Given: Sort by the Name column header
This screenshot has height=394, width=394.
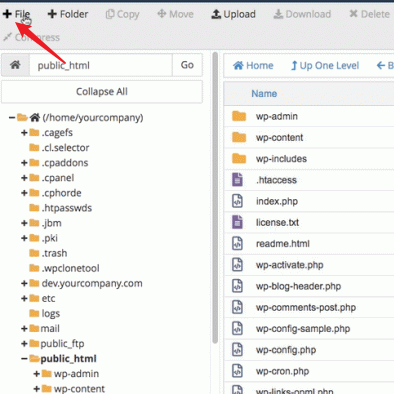Looking at the screenshot, I should (x=264, y=93).
